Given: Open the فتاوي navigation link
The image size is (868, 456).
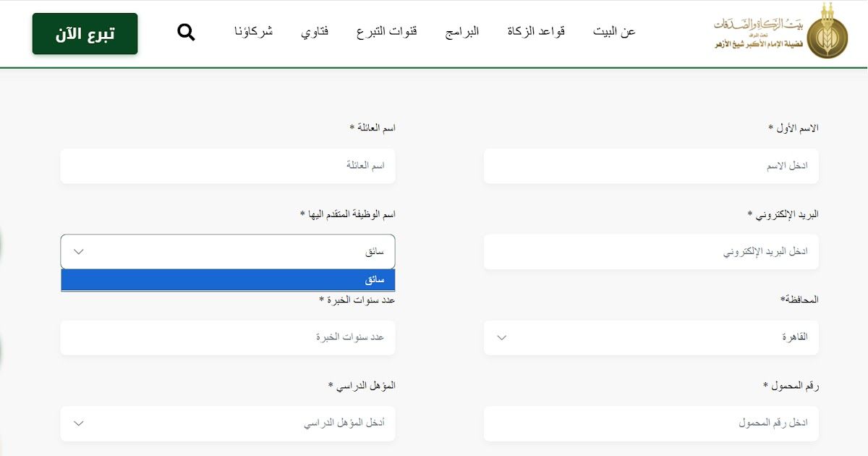Looking at the screenshot, I should pos(315,32).
